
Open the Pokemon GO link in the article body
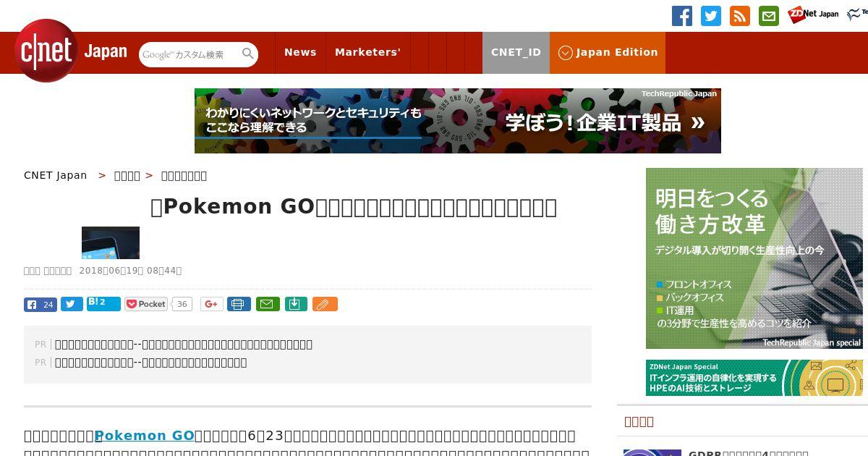click(x=145, y=436)
